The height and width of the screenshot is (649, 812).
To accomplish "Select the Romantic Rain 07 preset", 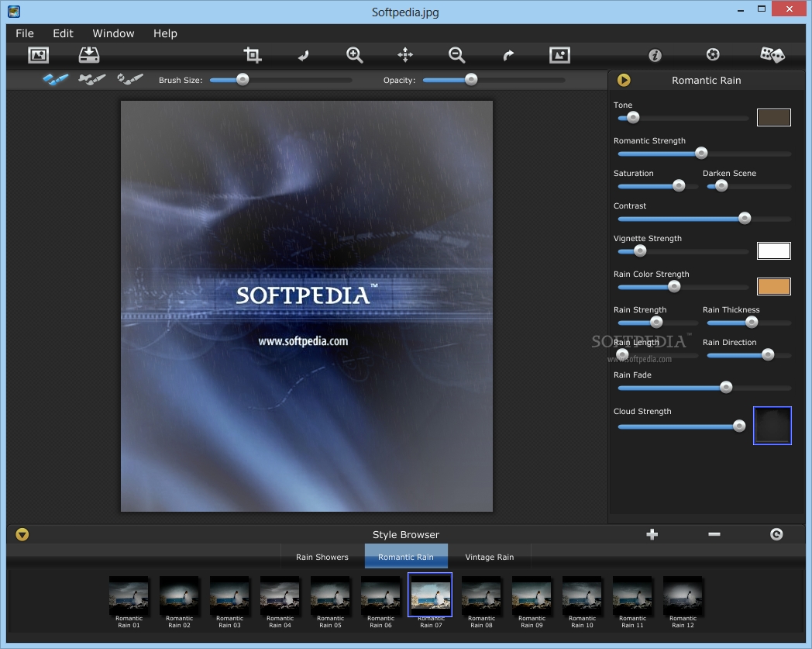I will [430, 600].
